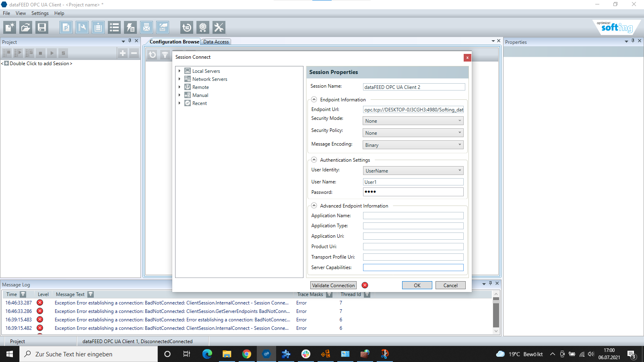The height and width of the screenshot is (362, 644).
Task: Open Google Chrome from the taskbar
Action: [x=247, y=354]
